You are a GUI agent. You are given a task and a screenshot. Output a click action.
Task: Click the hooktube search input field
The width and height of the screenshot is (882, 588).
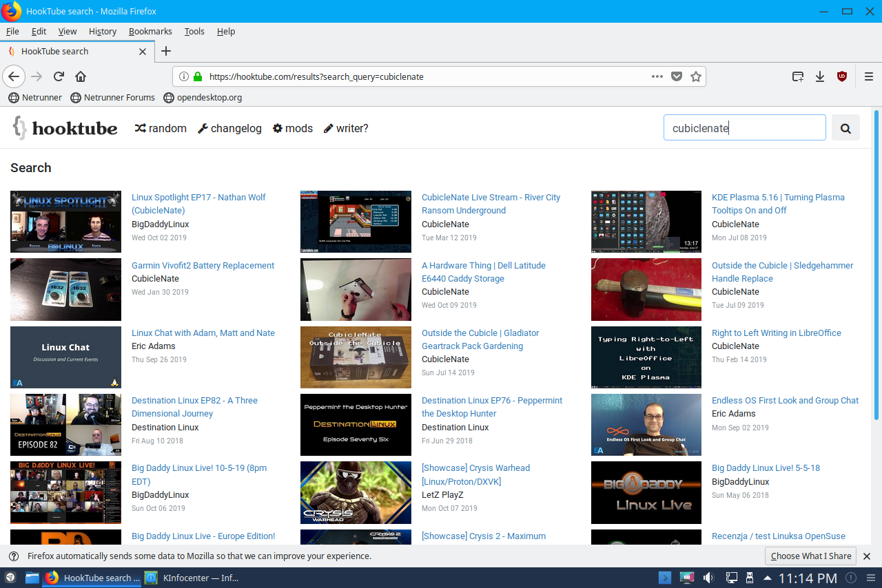coord(744,128)
